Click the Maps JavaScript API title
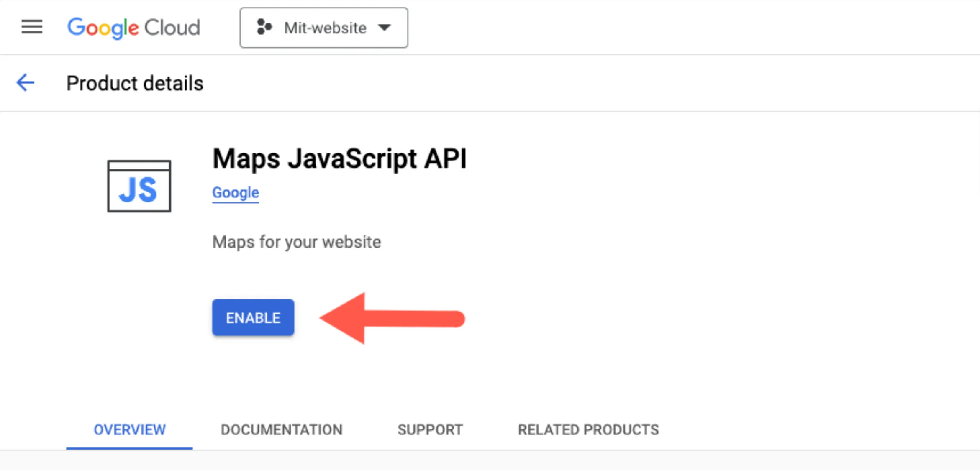Screen dimensions: 980x470 [x=339, y=159]
